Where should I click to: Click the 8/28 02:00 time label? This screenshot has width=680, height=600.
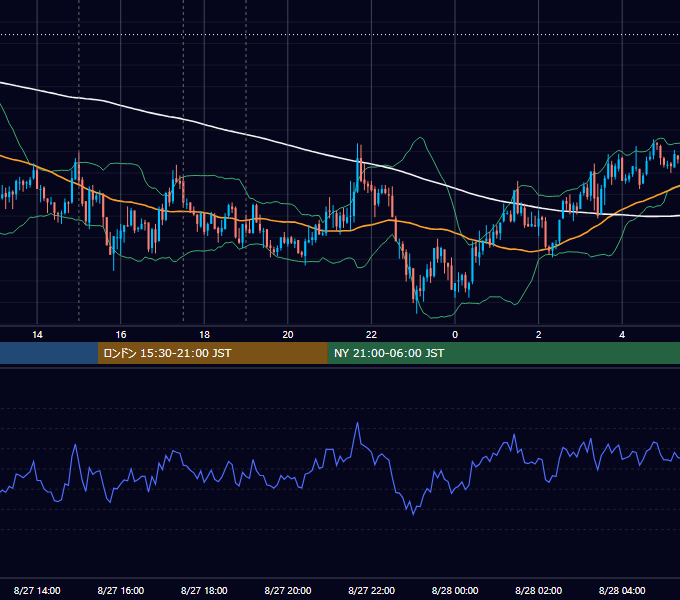pyautogui.click(x=539, y=590)
